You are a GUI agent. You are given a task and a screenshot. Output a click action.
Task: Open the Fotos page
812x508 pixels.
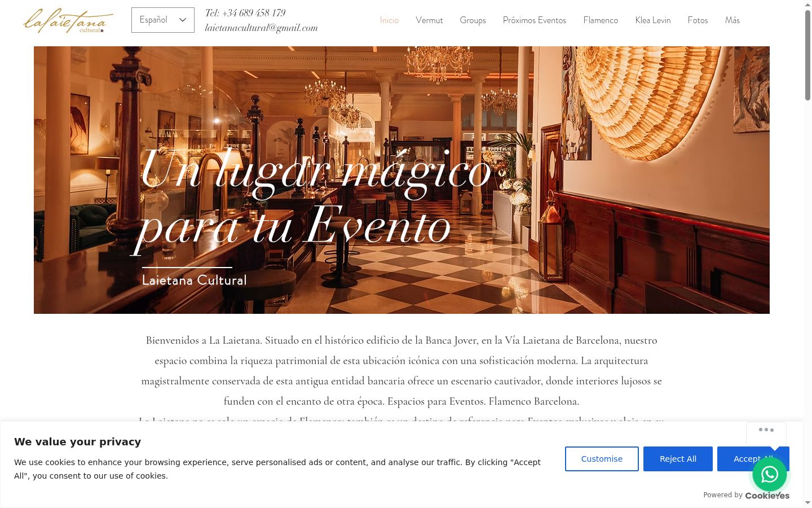coord(698,20)
